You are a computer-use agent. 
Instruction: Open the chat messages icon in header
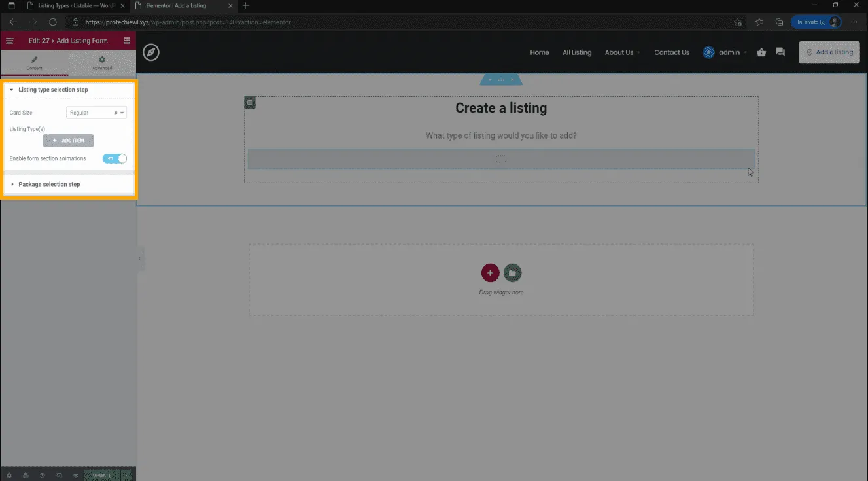pos(780,52)
